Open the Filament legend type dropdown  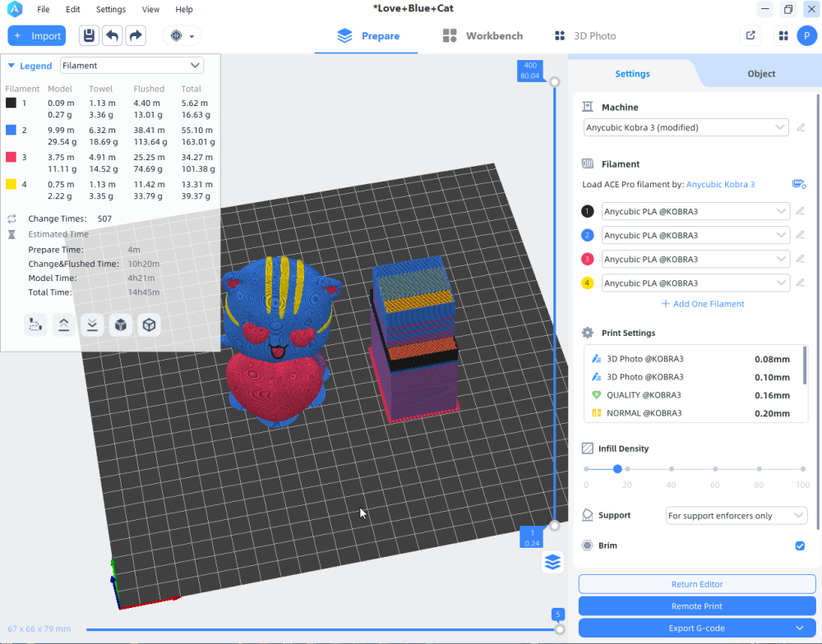(x=132, y=66)
